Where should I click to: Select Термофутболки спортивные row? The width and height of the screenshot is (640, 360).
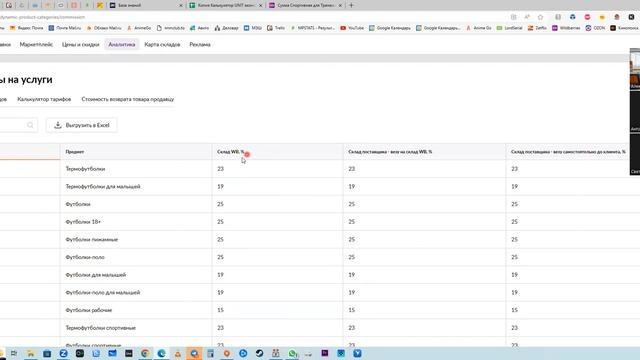tap(100, 328)
